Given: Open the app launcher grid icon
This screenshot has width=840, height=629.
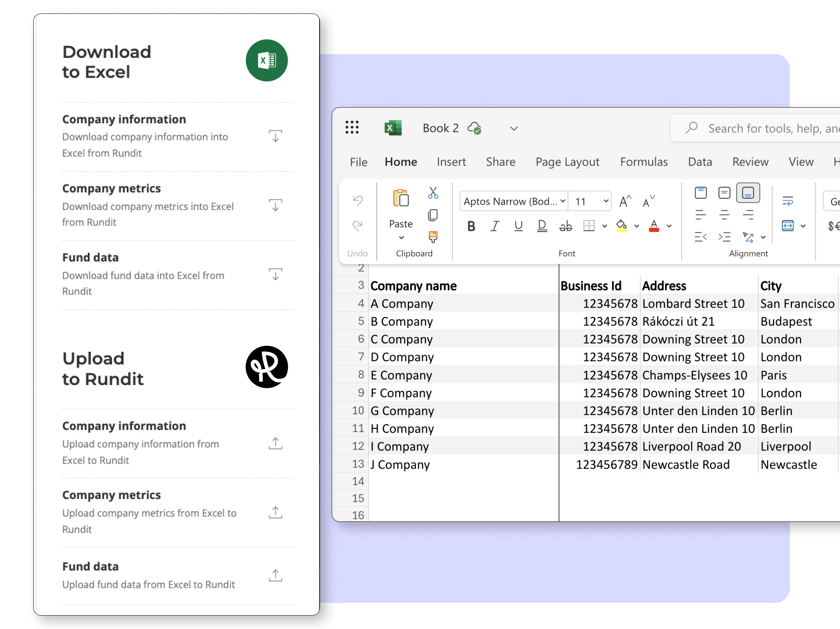Looking at the screenshot, I should pos(351,128).
